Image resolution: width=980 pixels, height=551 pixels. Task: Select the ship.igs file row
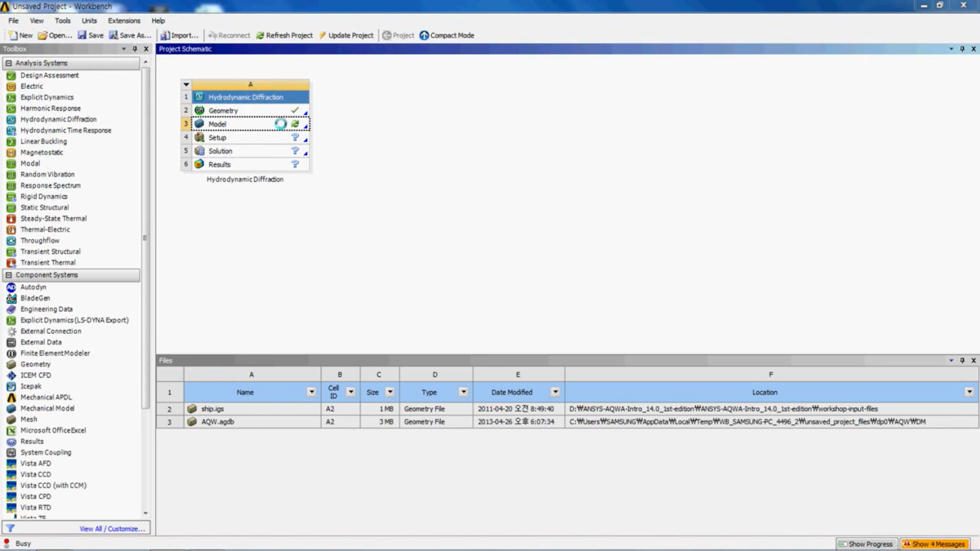568,409
